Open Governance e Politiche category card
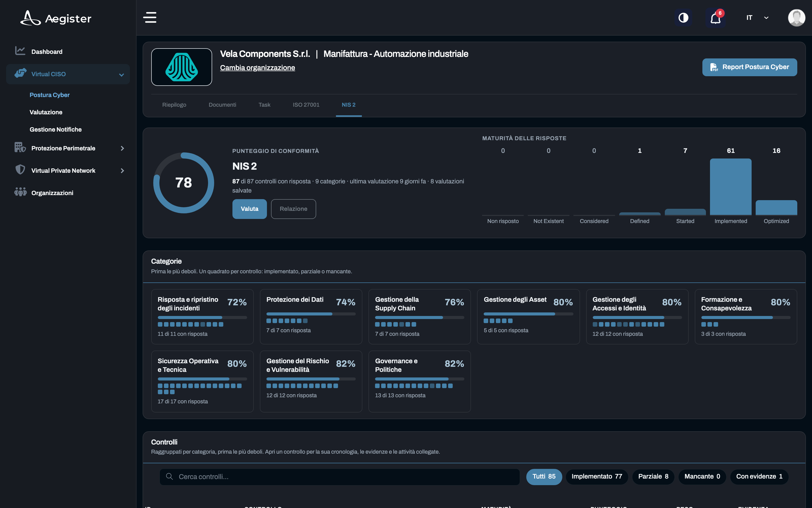The height and width of the screenshot is (508, 812). [419, 381]
